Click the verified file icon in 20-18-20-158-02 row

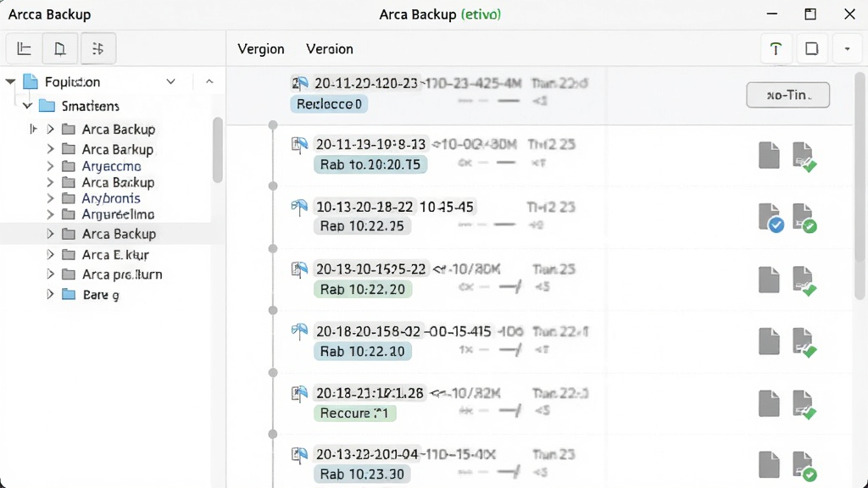(x=804, y=342)
